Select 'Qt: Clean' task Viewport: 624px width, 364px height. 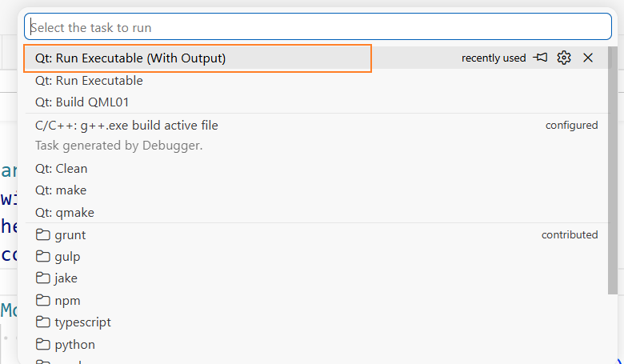point(316,168)
